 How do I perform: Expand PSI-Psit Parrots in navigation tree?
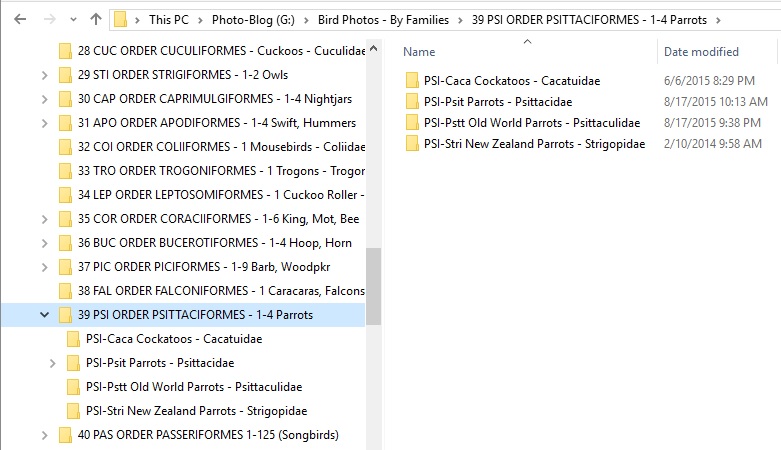(52, 363)
